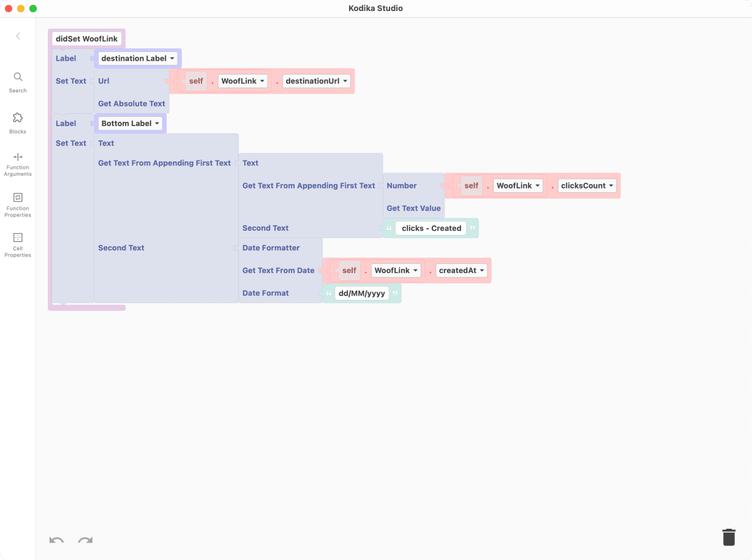Click the redo arrow icon
Viewport: 752px width, 560px height.
(x=85, y=540)
